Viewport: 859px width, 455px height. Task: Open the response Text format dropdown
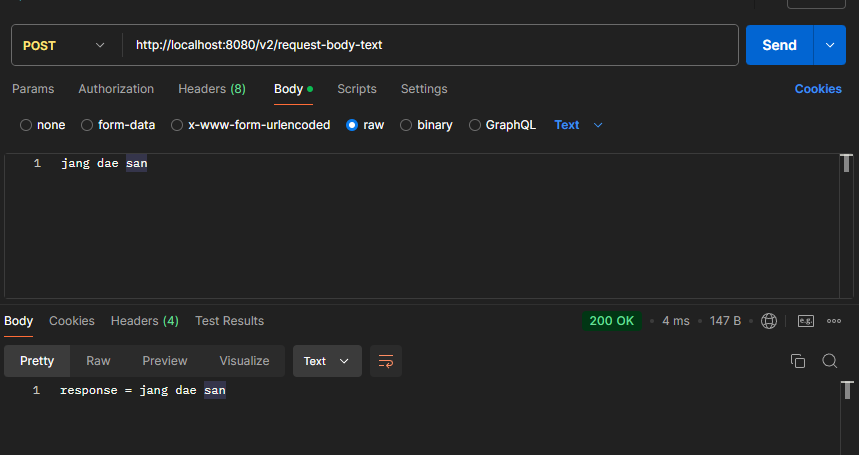click(x=327, y=361)
